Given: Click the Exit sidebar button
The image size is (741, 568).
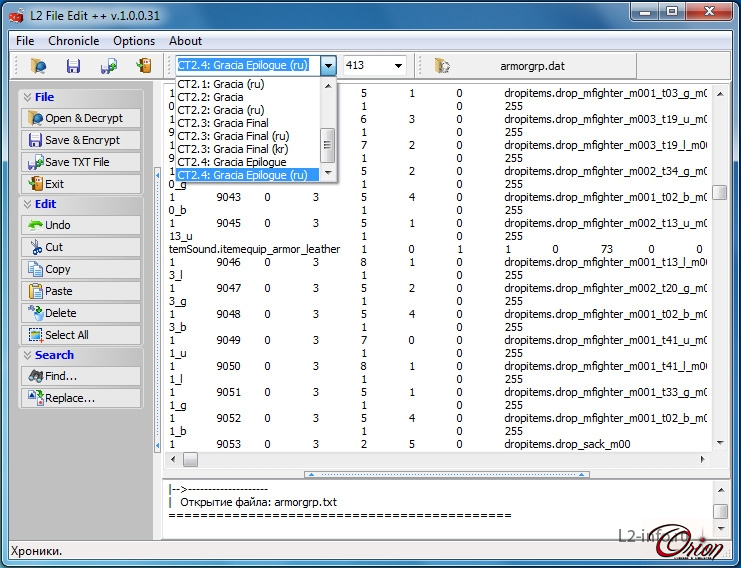Looking at the screenshot, I should tap(81, 184).
